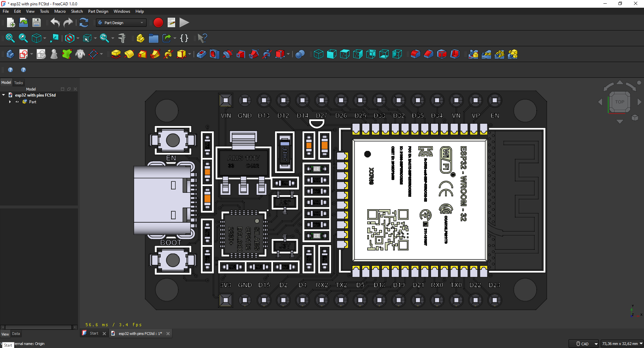Viewport: 644px width, 348px height.
Task: Create a Part container with yellow blocks icon
Action: coord(141,38)
